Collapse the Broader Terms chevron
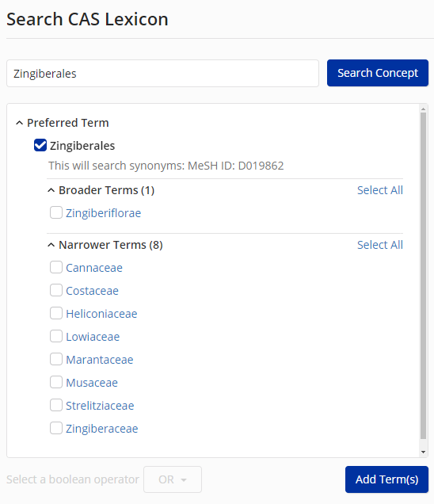Image resolution: width=434 pixels, height=504 pixels. pos(51,190)
